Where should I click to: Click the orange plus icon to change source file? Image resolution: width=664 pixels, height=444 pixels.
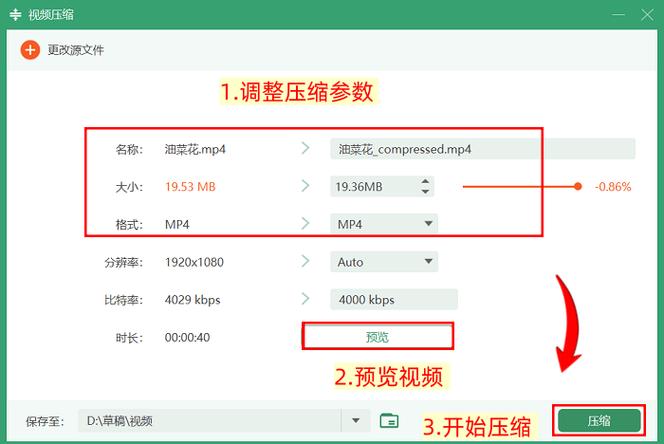30,50
